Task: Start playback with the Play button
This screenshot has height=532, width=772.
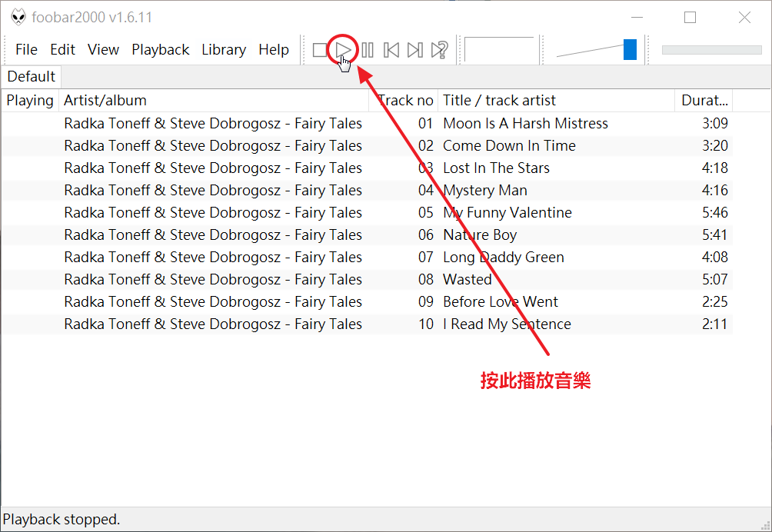Action: click(343, 50)
